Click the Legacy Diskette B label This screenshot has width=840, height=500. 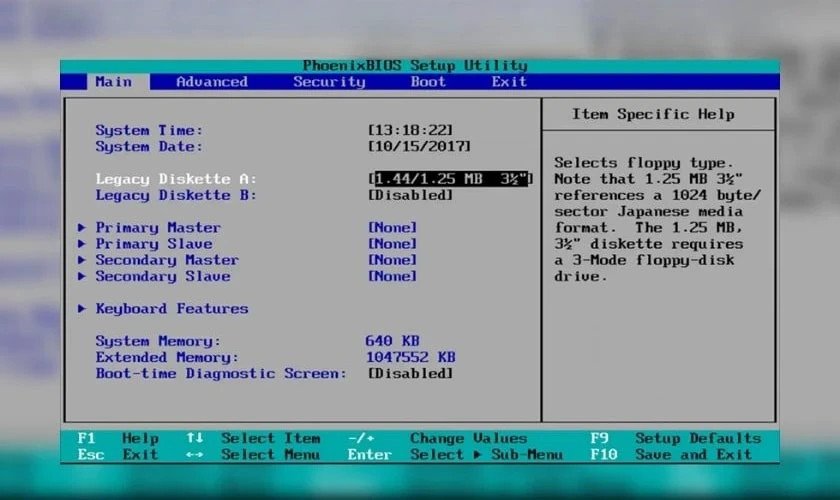176,195
